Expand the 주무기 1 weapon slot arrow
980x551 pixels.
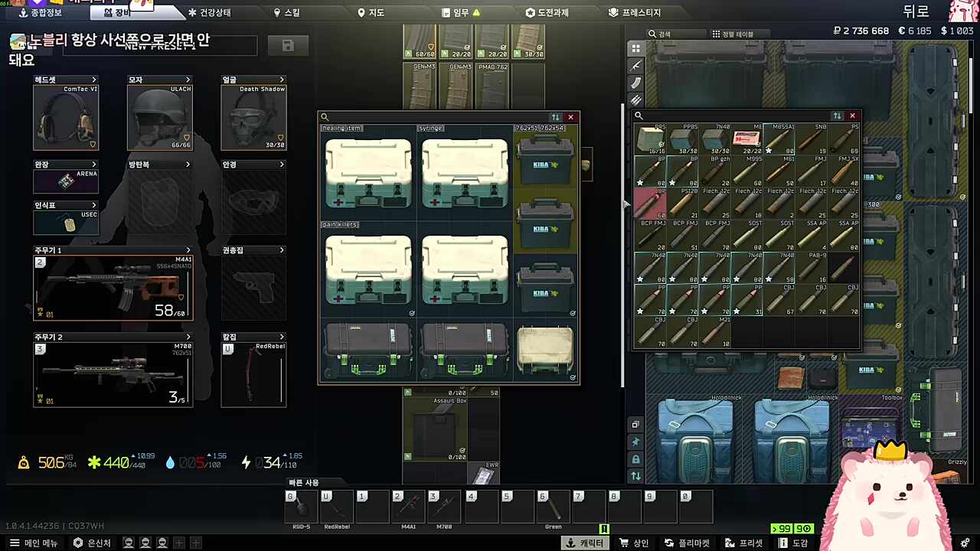pos(188,250)
